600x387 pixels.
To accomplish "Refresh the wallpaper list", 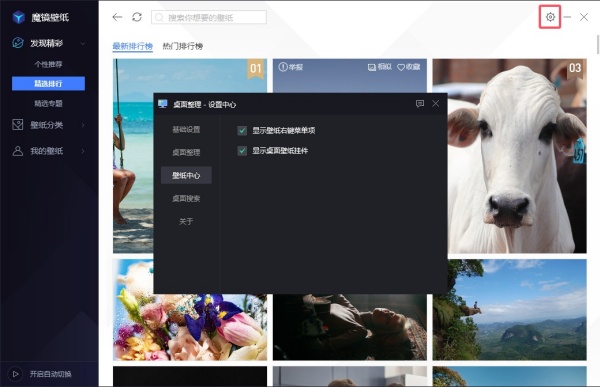I will point(137,17).
